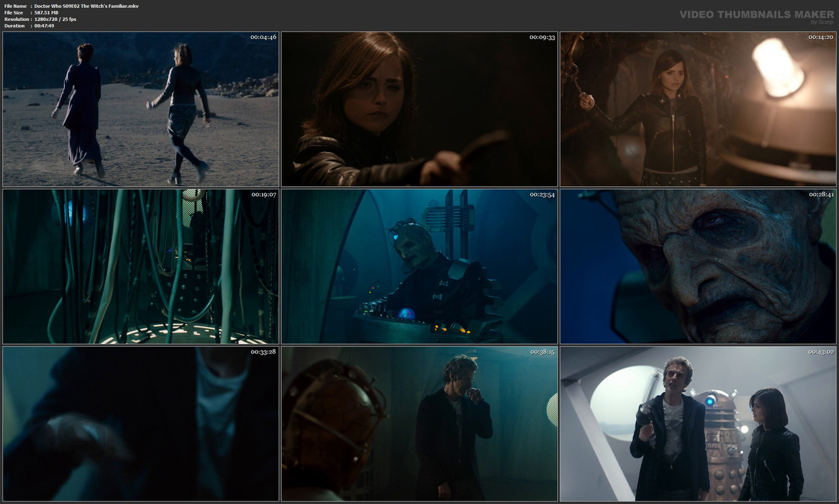Open the thumbnail at 00:04:46

(x=141, y=109)
